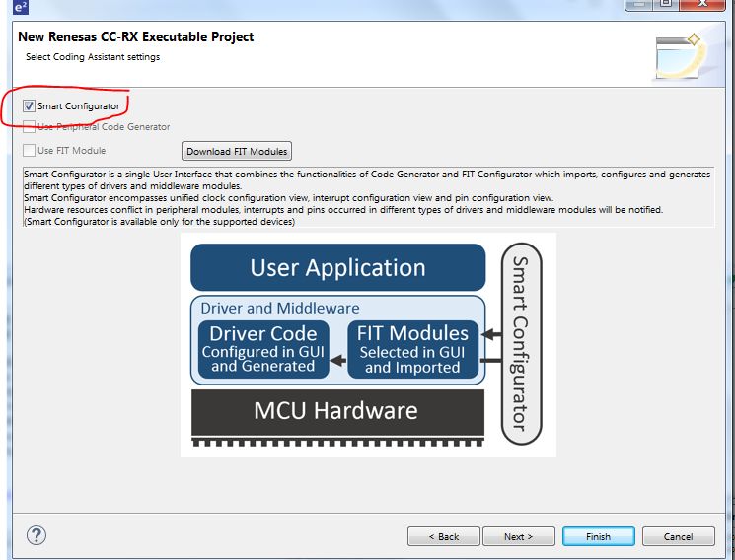Click the Driver Code block in diagram
The image size is (735, 560).
pyautogui.click(x=263, y=349)
